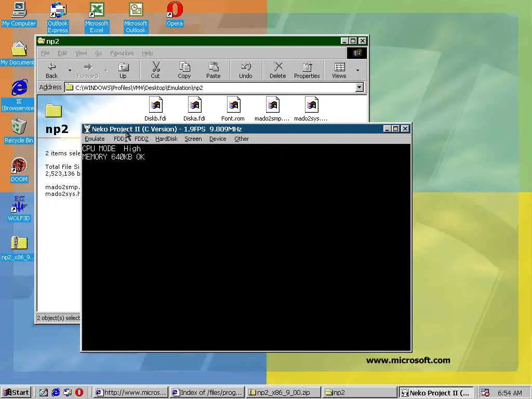Click Internet Explorer quick launch icon
The image size is (532, 399).
pos(56,393)
